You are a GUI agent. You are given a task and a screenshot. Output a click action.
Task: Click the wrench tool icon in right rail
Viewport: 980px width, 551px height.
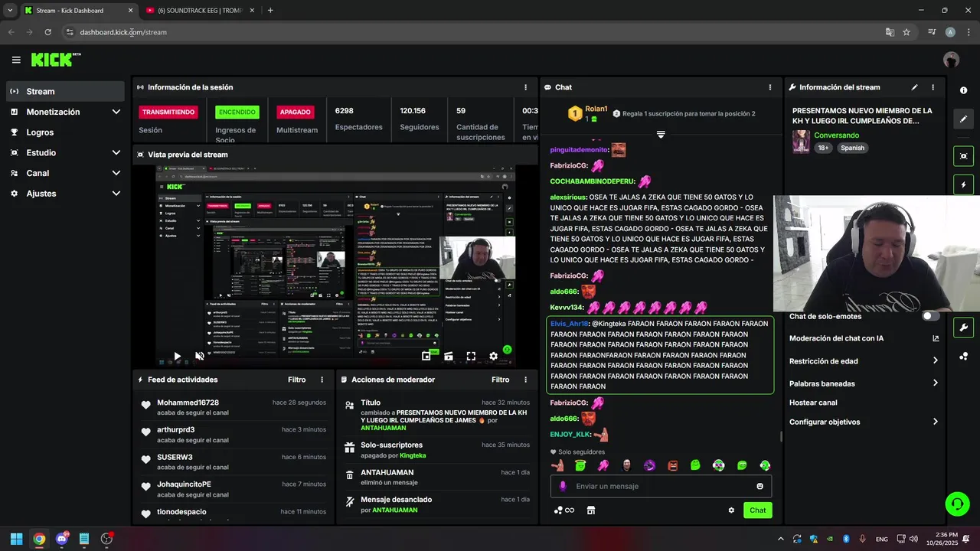[x=963, y=328]
